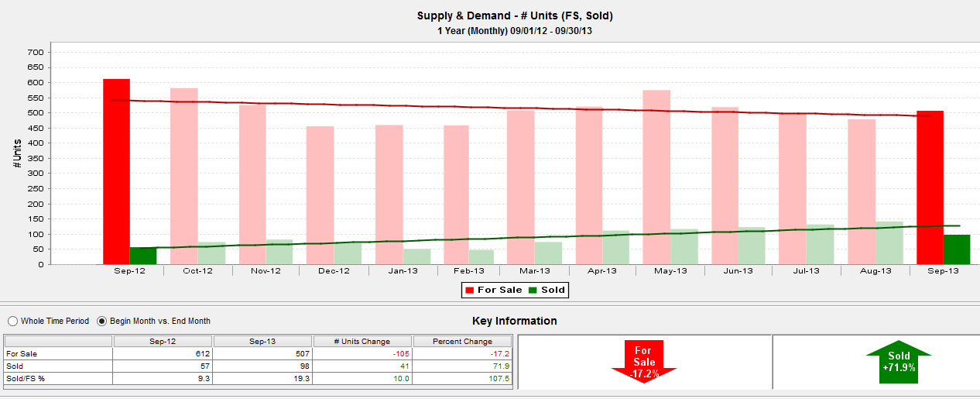This screenshot has width=980, height=399.
Task: Click the pink Dec-12 For Sale bar
Action: tap(320, 194)
